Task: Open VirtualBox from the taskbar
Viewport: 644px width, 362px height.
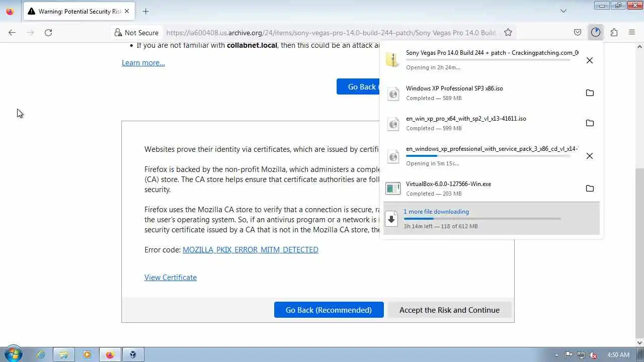Action: pos(133,354)
